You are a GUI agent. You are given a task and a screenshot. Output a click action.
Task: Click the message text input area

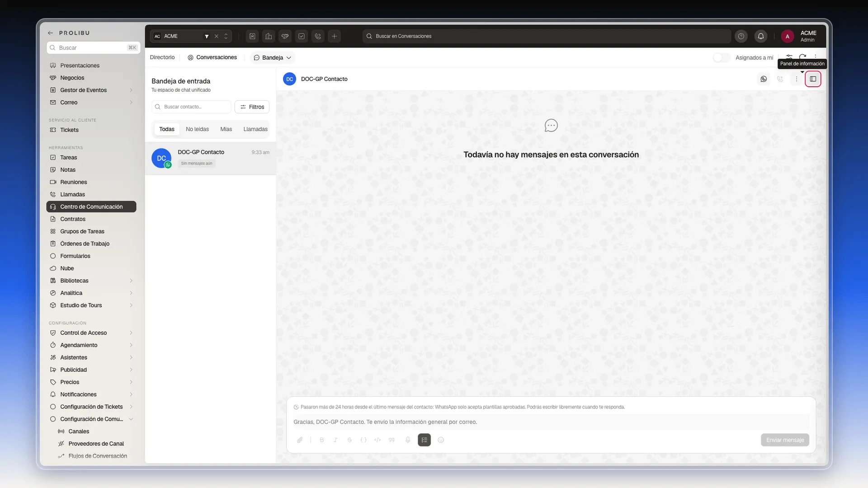551,422
